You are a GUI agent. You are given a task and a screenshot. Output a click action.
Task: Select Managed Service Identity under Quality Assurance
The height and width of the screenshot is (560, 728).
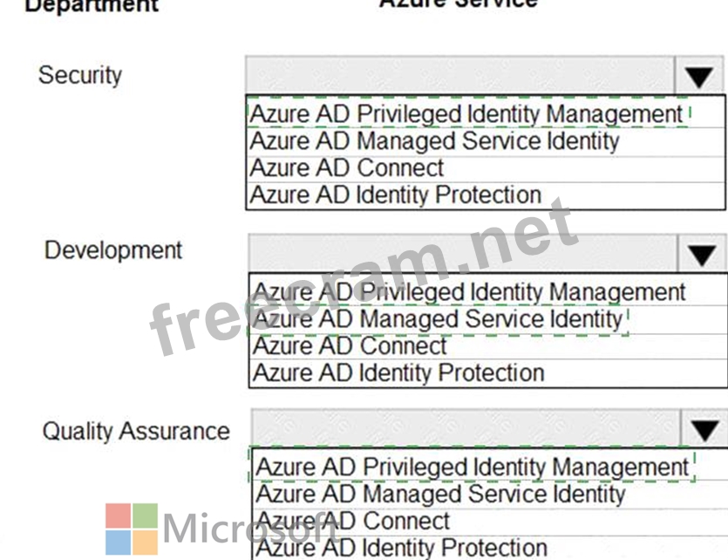(x=440, y=495)
